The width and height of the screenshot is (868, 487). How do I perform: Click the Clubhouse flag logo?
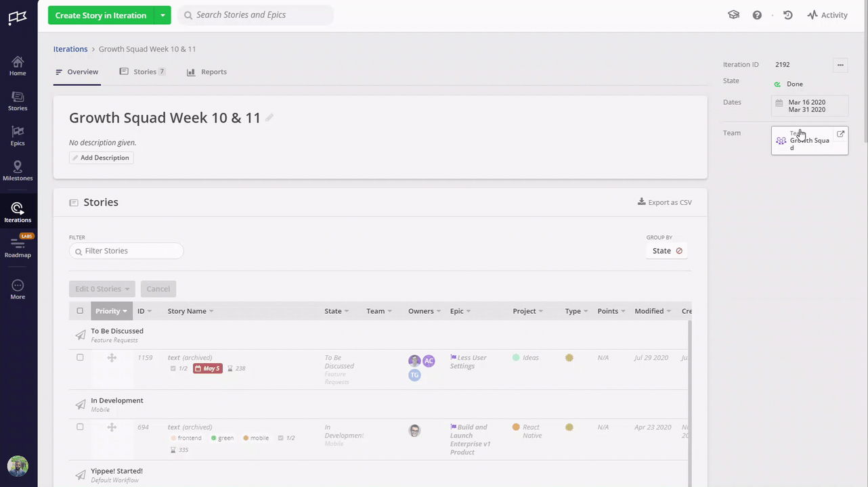18,18
